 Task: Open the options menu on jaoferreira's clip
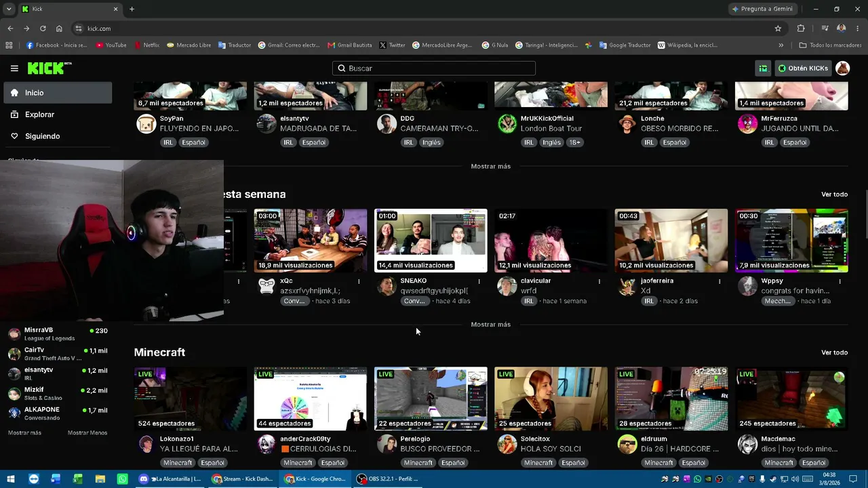point(719,281)
